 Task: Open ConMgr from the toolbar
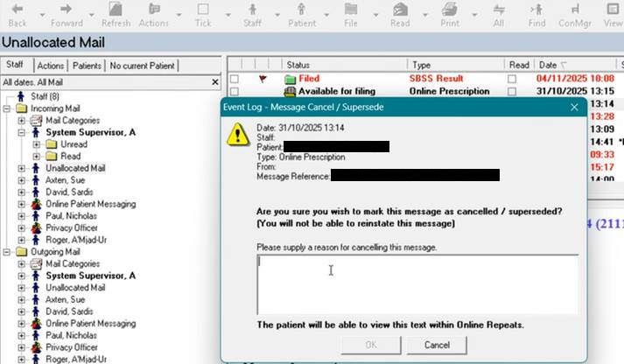573,15
